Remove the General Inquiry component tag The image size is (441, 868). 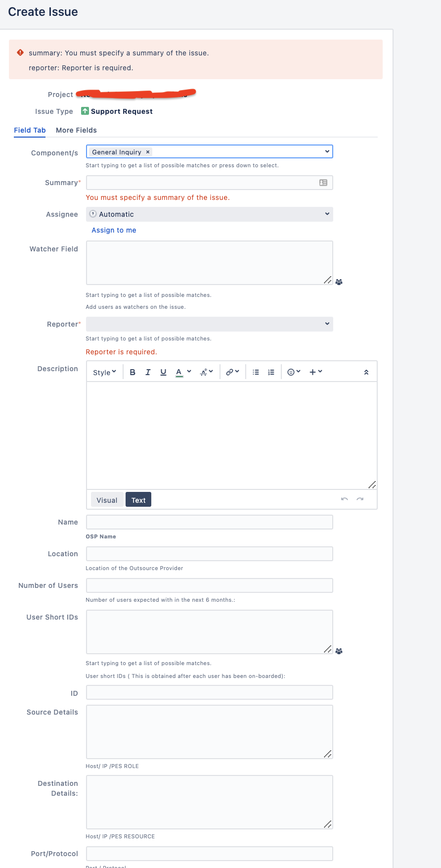[148, 152]
